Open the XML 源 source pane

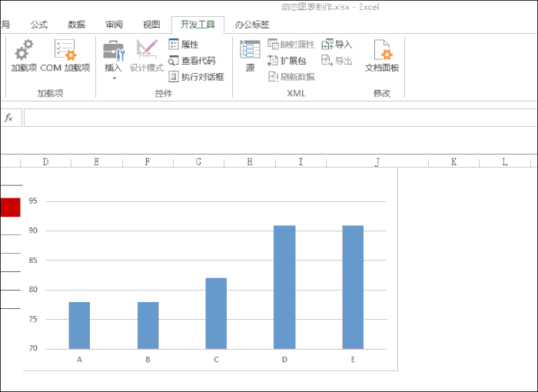250,55
